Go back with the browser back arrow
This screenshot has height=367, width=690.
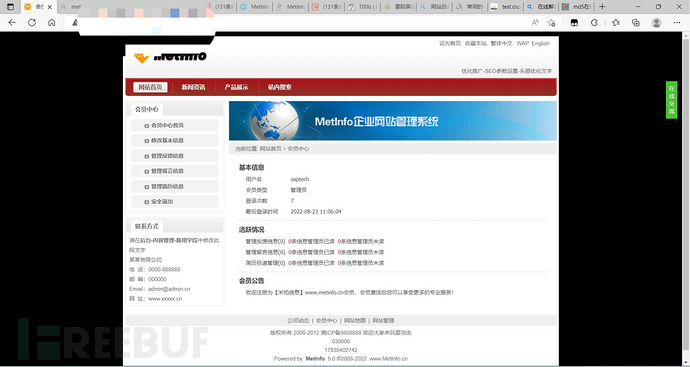click(12, 22)
